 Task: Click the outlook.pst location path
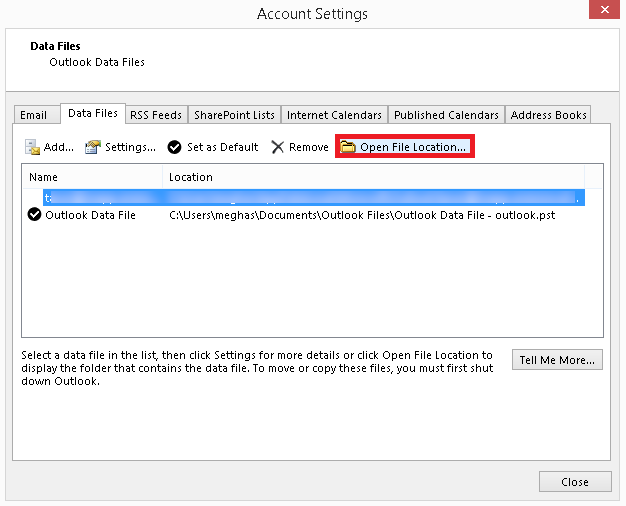[x=362, y=215]
